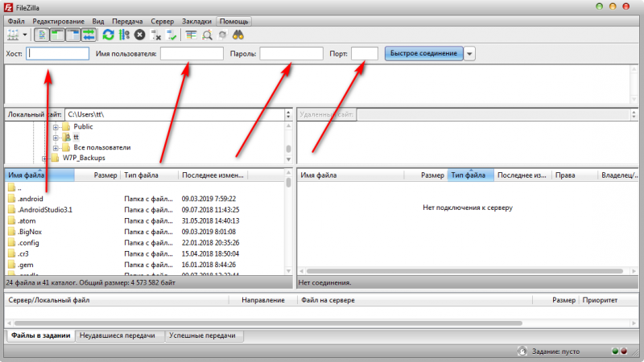The height and width of the screenshot is (362, 644).
Task: Switch to Файлы в задании tab
Action: pos(41,335)
